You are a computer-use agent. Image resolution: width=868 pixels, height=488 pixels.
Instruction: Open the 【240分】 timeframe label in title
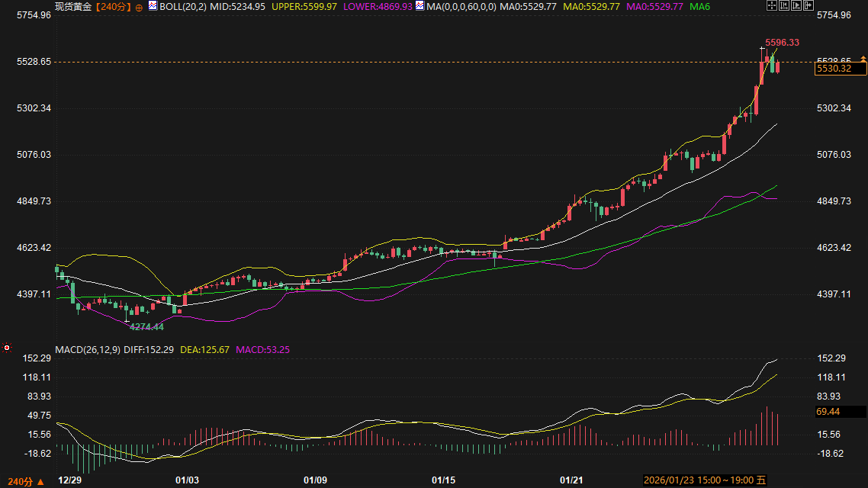(113, 7)
